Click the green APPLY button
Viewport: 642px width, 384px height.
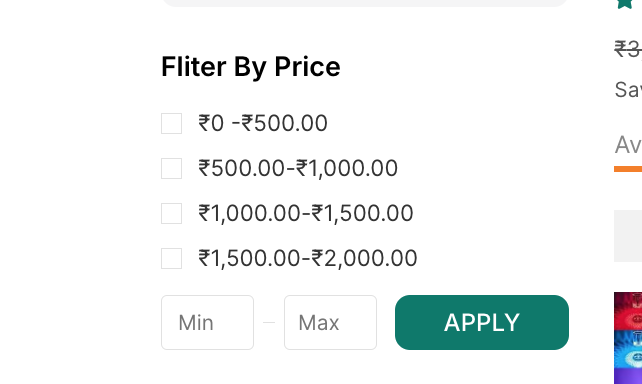pyautogui.click(x=482, y=323)
